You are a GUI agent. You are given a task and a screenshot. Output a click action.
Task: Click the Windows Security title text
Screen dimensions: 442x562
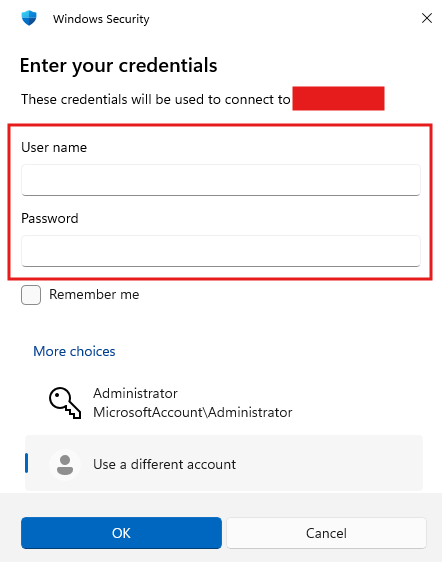point(101,19)
